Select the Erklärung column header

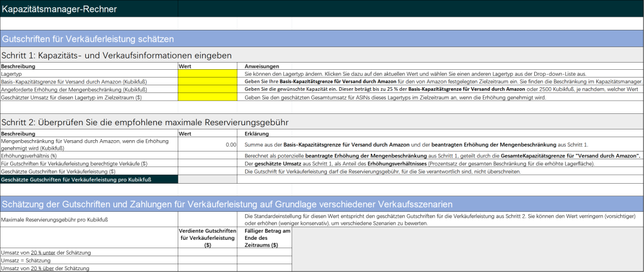257,134
